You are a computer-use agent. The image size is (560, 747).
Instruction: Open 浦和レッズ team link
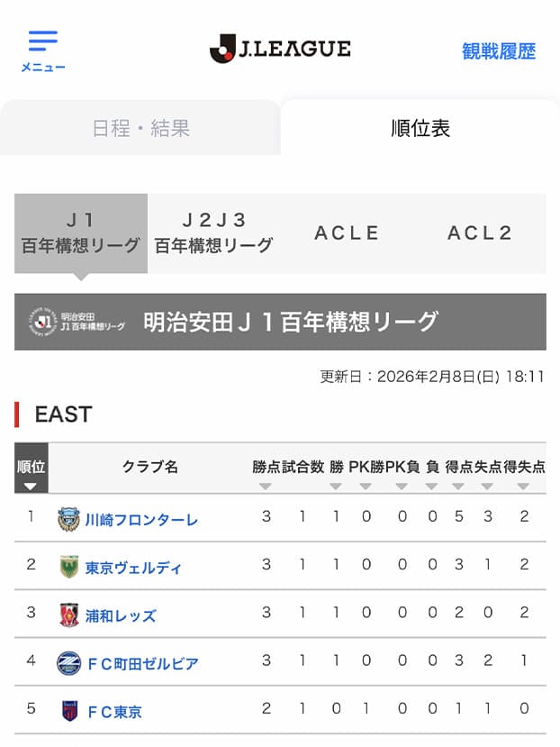(121, 615)
